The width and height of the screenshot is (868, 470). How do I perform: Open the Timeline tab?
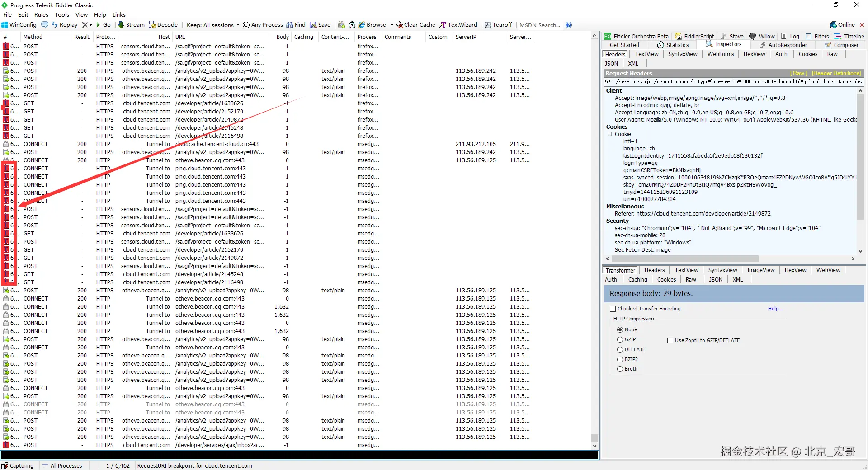click(x=849, y=36)
